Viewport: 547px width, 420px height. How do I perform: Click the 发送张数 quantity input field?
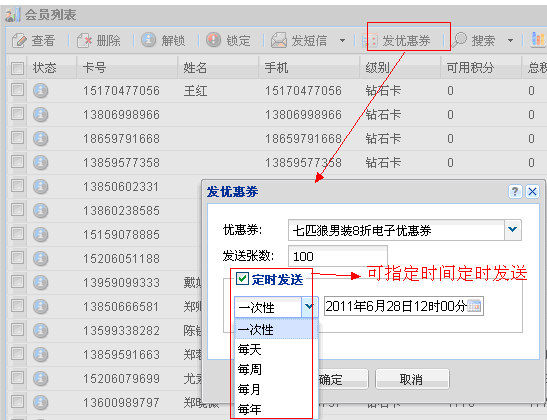[x=338, y=256]
